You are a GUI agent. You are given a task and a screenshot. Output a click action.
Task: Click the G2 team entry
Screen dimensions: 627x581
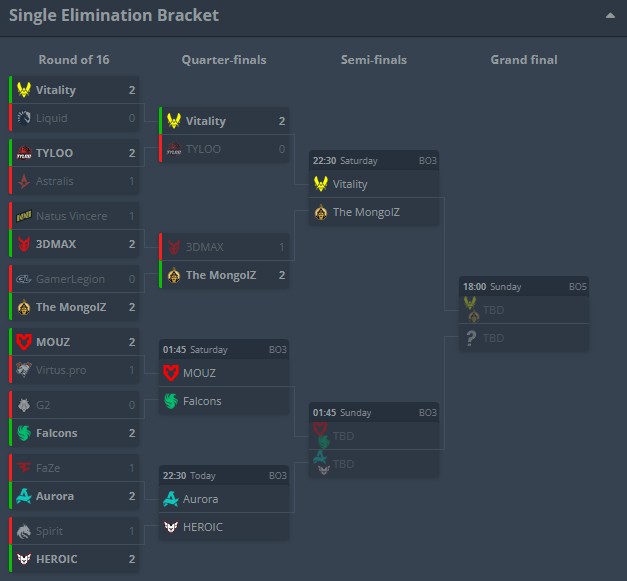pos(43,405)
